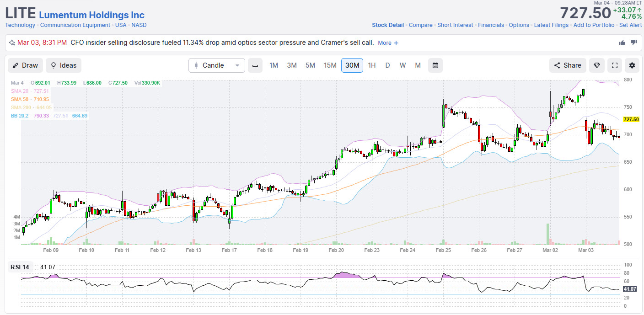Open the Candle chart type dropdown
The width and height of the screenshot is (644, 315).
[x=217, y=65]
